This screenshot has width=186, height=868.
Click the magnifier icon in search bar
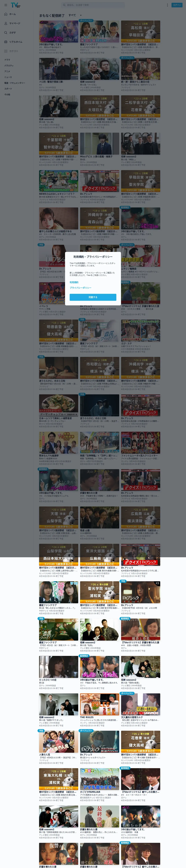64,5
